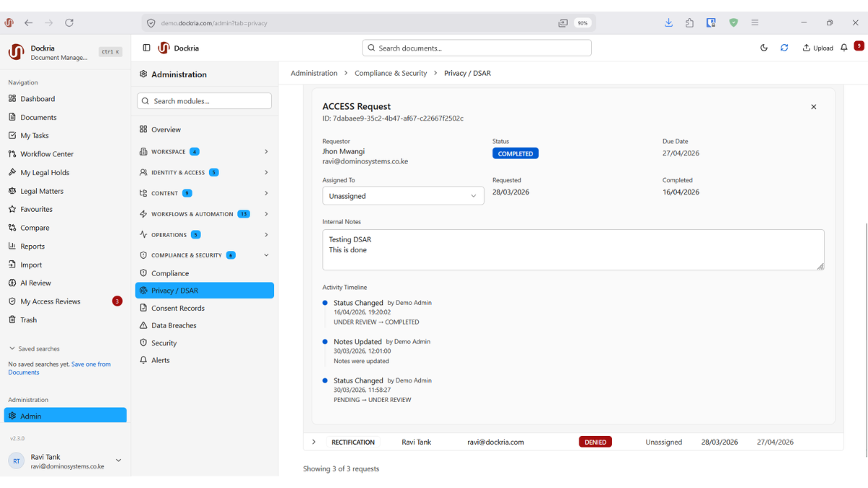Viewport: 868px width, 488px height.
Task: Expand WORKFLOWS & AUTOMATION section
Action: point(204,214)
